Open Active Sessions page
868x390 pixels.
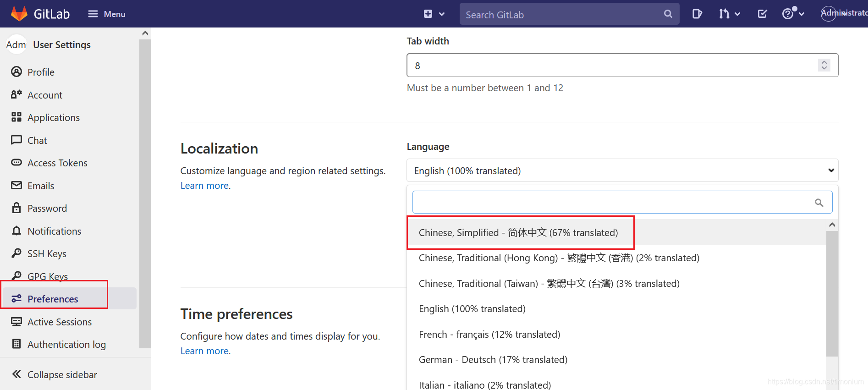(x=60, y=322)
